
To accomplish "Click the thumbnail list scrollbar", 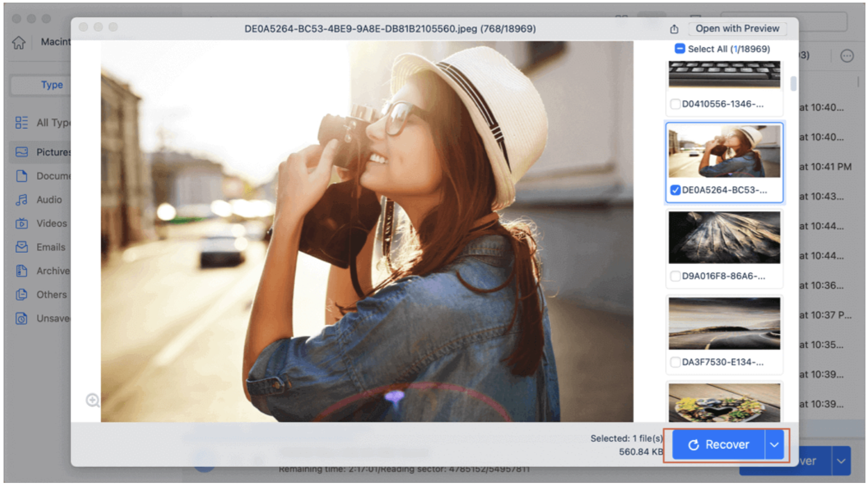I will 793,84.
